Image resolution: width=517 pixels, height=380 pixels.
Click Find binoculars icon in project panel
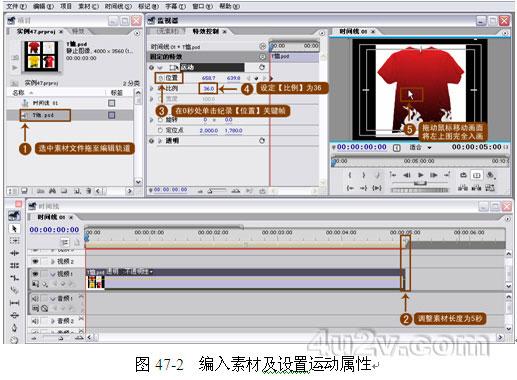52,191
